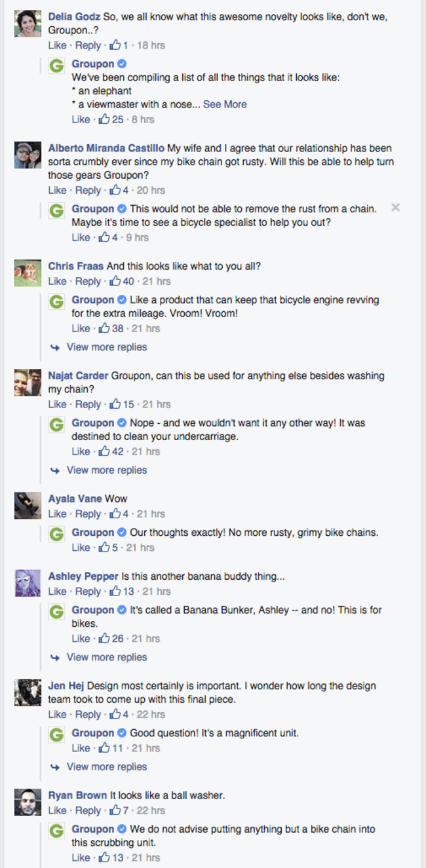Click Alberto Miranda Castillo's profile photo
The image size is (426, 868).
tap(28, 155)
